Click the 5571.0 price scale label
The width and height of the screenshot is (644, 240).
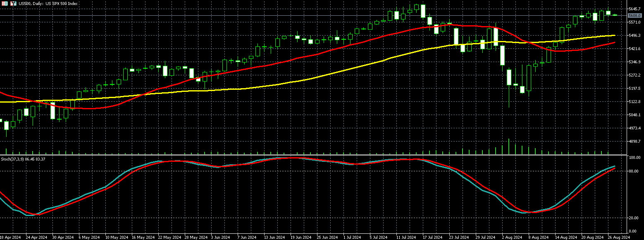(x=634, y=22)
